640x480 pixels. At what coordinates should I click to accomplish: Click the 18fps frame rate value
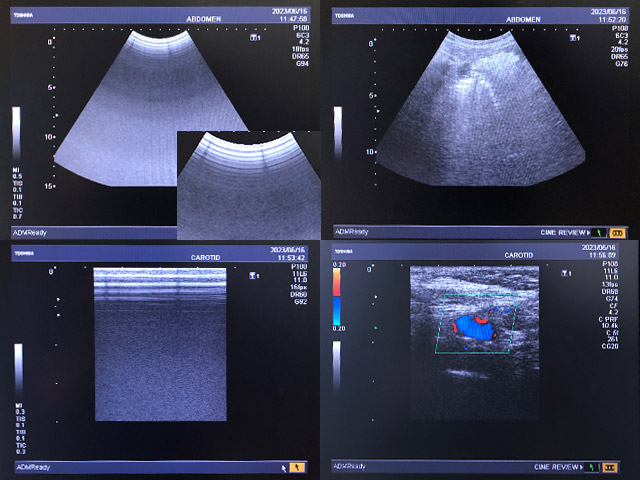(300, 49)
